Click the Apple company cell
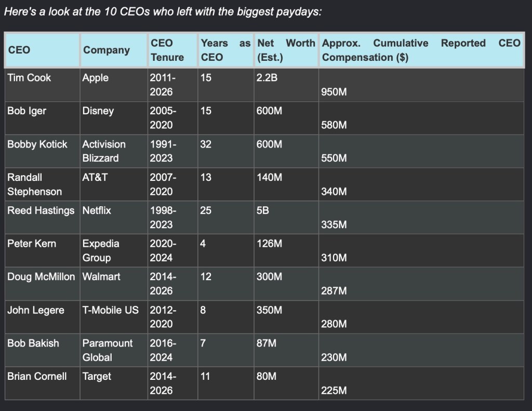The width and height of the screenshot is (532, 411). [x=114, y=85]
